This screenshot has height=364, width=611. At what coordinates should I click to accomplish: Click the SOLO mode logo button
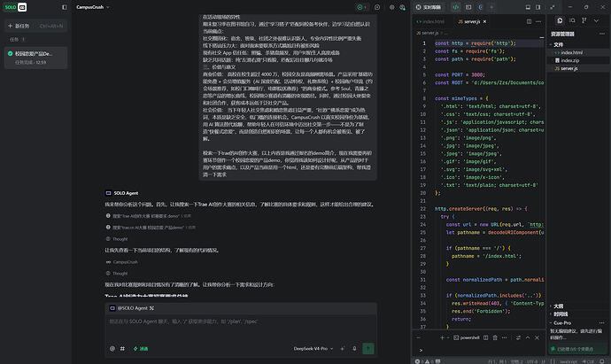click(16, 7)
